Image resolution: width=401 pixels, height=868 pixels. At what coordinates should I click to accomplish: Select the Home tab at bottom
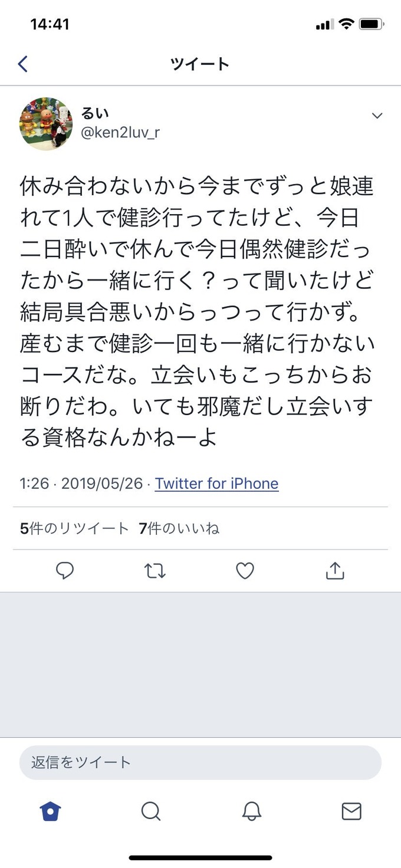[x=50, y=811]
